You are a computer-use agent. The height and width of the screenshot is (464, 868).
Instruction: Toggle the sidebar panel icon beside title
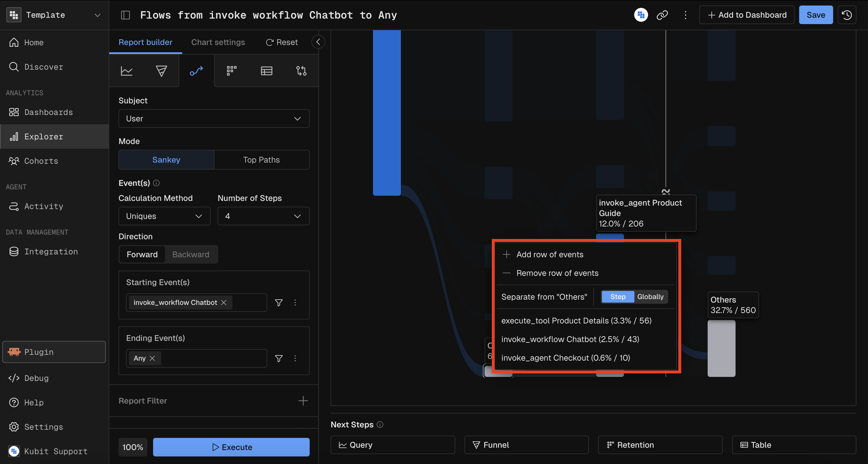[125, 15]
